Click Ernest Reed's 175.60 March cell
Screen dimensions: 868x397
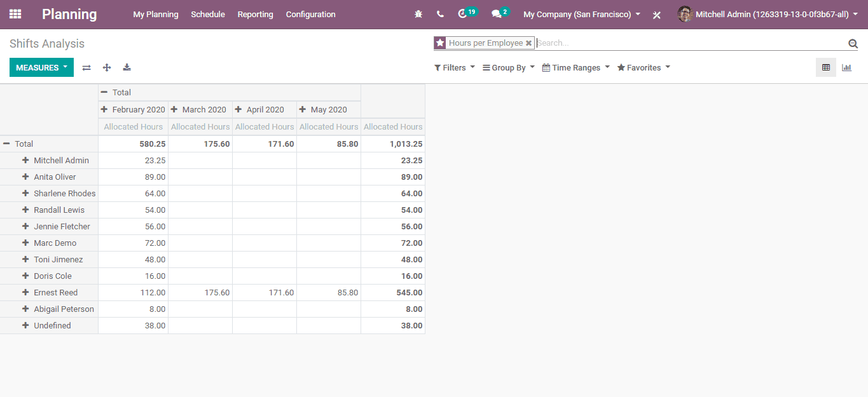[200, 292]
